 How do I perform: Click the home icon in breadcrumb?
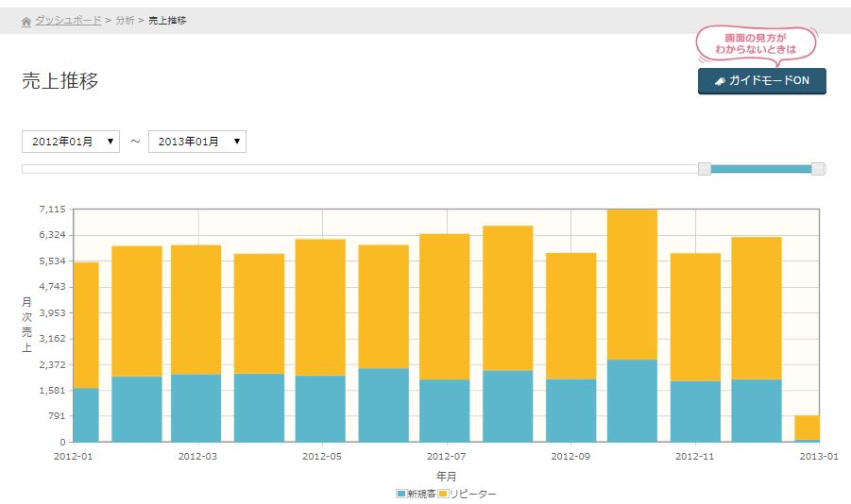click(26, 21)
